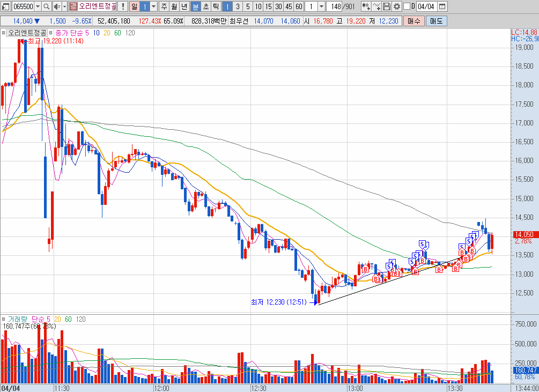The height and width of the screenshot is (392, 539).
Task: Toggle small box left of 오리엔트정공 label
Action: pyautogui.click(x=4, y=33)
